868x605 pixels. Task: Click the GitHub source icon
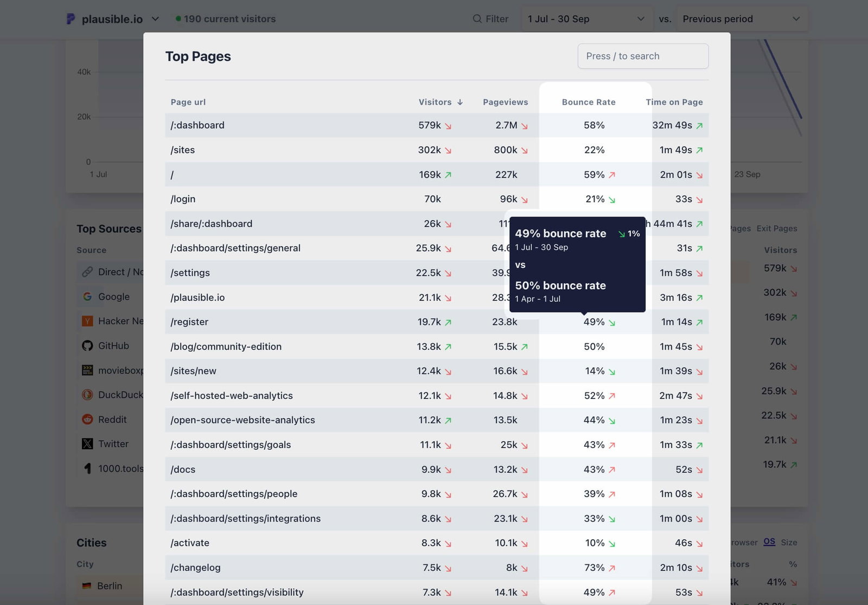[87, 345]
